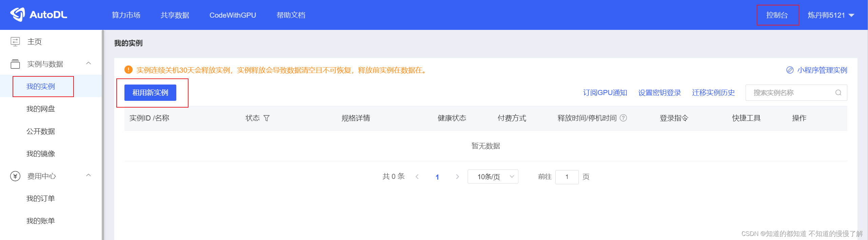Click the search magnifier icon
The width and height of the screenshot is (868, 240).
[838, 93]
